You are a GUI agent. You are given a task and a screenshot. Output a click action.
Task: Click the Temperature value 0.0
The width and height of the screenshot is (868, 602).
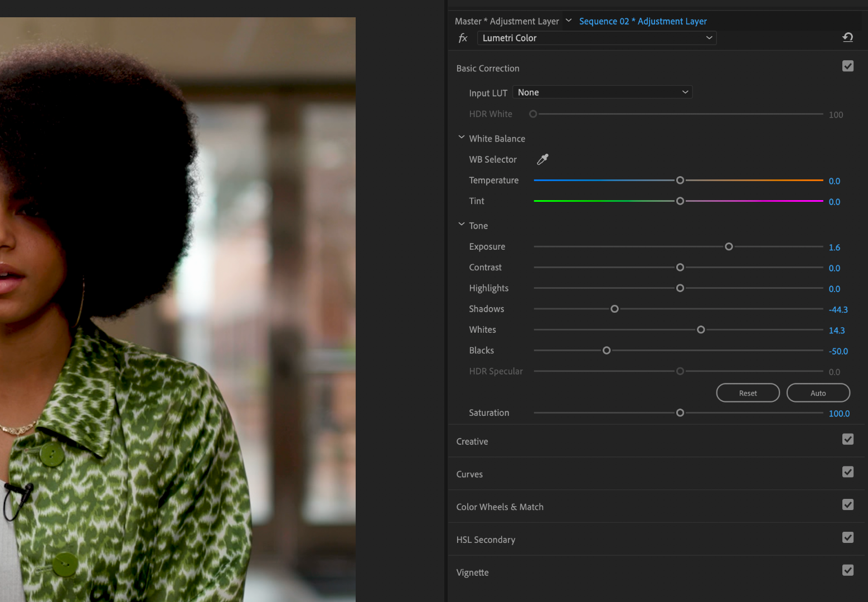834,181
